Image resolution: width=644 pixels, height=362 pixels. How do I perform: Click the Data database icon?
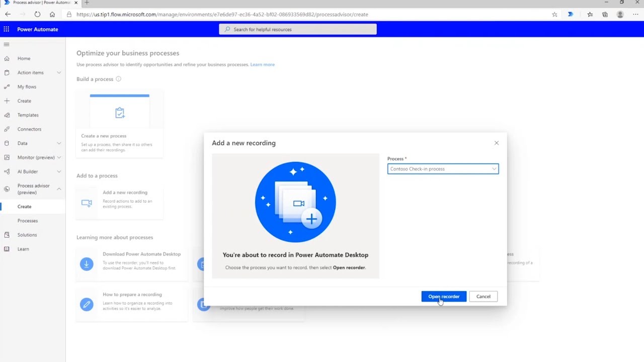pyautogui.click(x=7, y=143)
